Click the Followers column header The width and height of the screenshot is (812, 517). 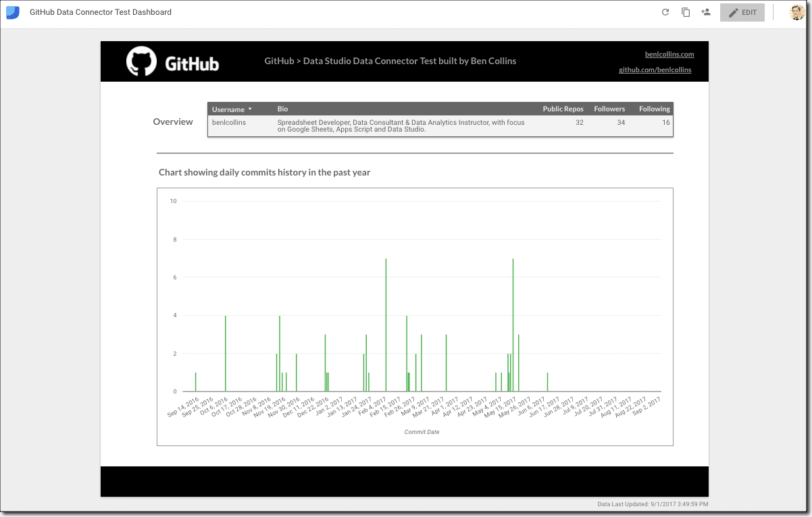click(609, 109)
